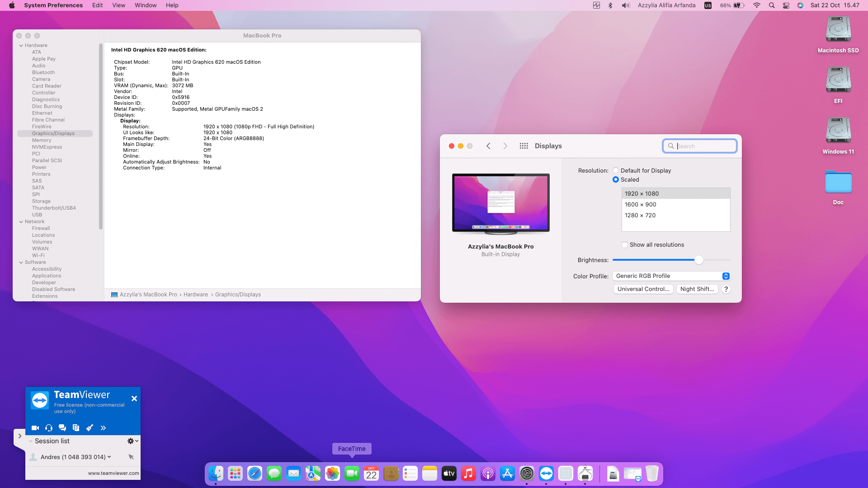Collapse the Network section in sidebar
Image resolution: width=868 pixels, height=488 pixels.
21,221
